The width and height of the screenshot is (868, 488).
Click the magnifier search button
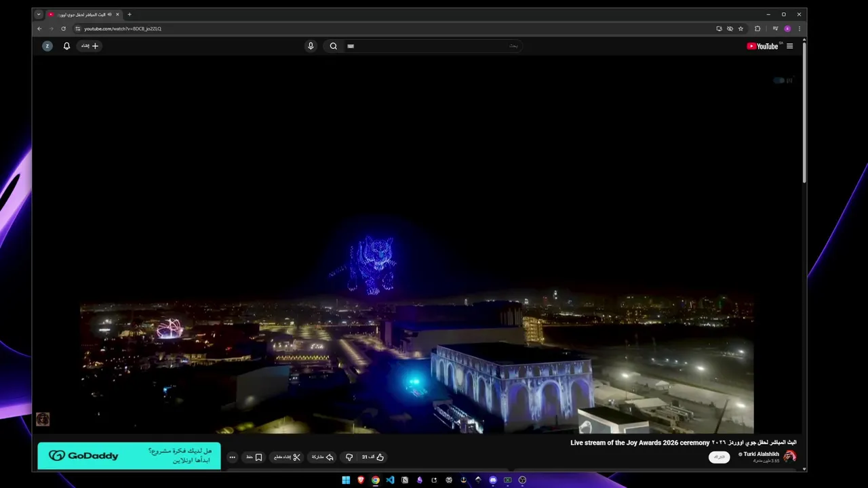coord(333,46)
